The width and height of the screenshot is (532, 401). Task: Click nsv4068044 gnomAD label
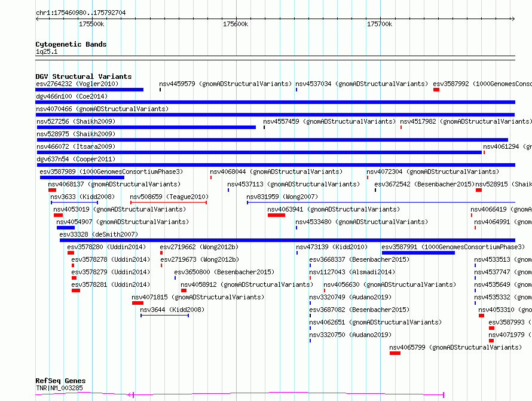[276, 172]
